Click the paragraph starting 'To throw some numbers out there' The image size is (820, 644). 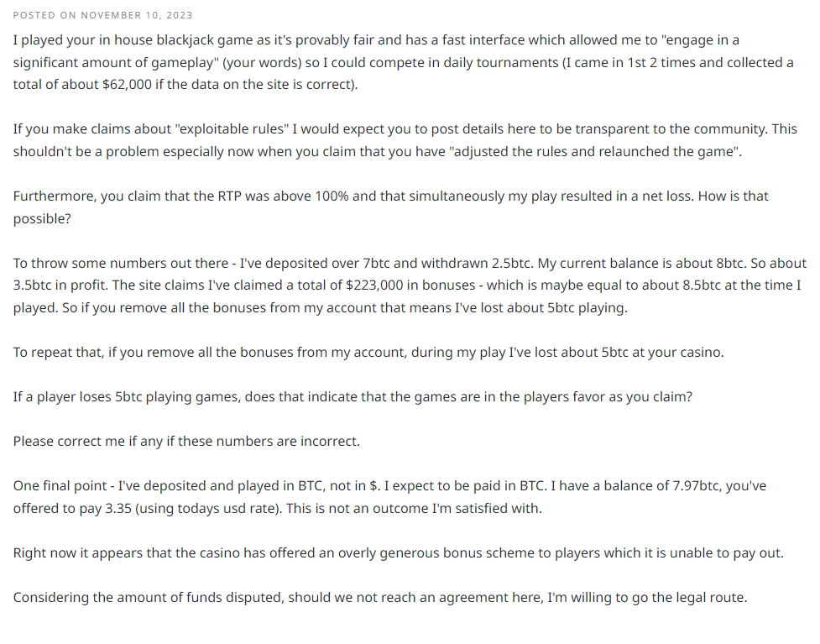pos(410,285)
